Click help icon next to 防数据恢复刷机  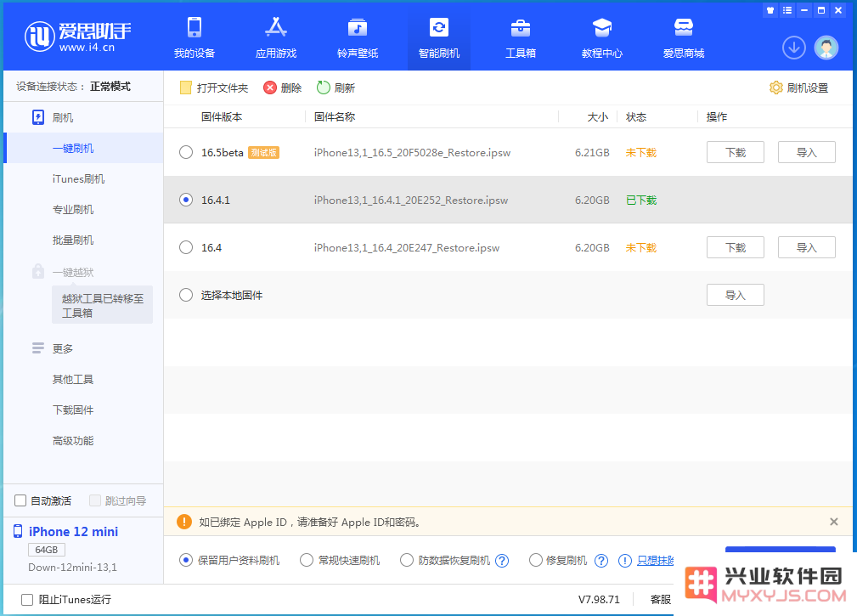click(502, 560)
